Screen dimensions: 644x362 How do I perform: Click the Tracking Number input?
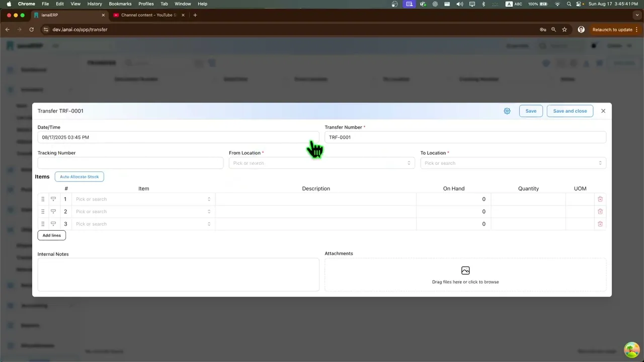(130, 163)
